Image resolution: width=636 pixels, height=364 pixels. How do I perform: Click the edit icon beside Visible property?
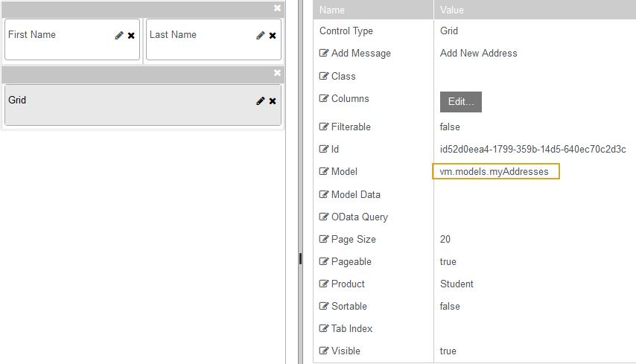324,351
